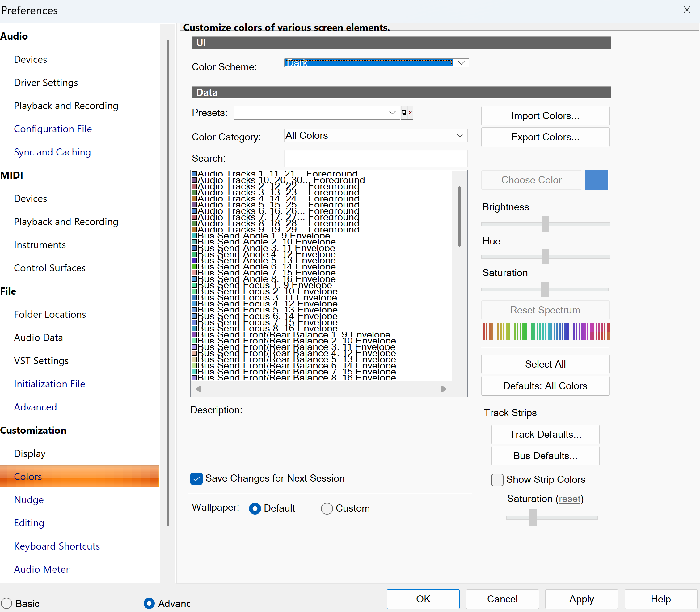This screenshot has width=700, height=612.
Task: Click the right arrow of the color list scrollbar
Action: point(444,389)
